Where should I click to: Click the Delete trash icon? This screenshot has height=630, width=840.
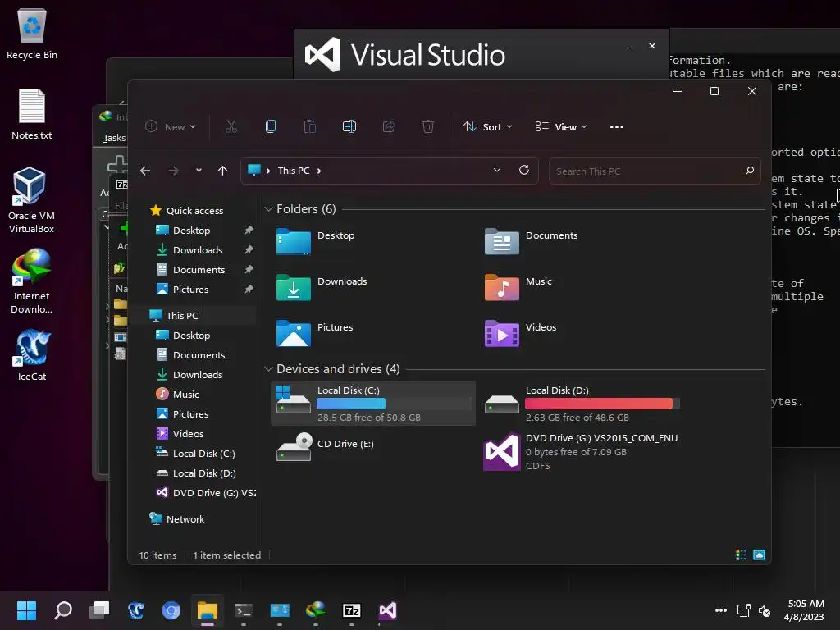427,126
